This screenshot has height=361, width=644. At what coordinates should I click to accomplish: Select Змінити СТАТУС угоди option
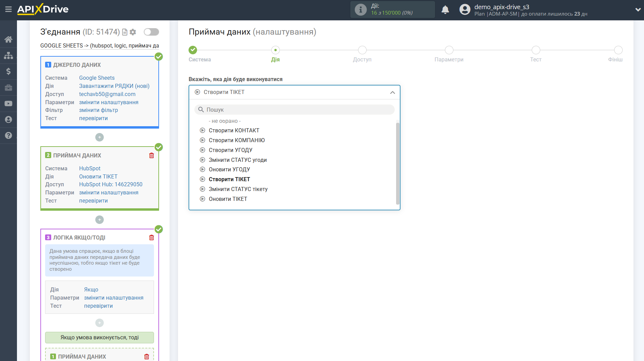click(x=237, y=160)
